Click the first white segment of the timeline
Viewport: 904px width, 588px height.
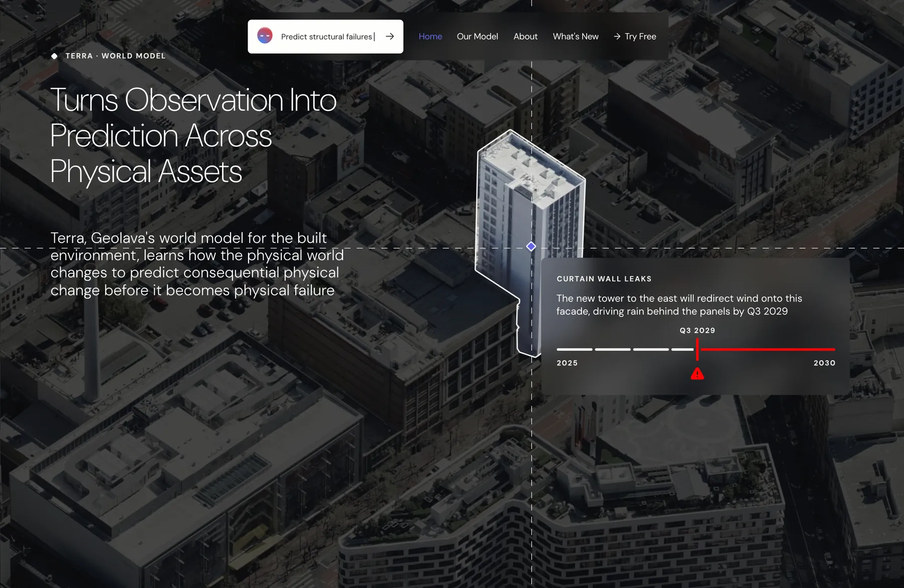click(x=575, y=349)
